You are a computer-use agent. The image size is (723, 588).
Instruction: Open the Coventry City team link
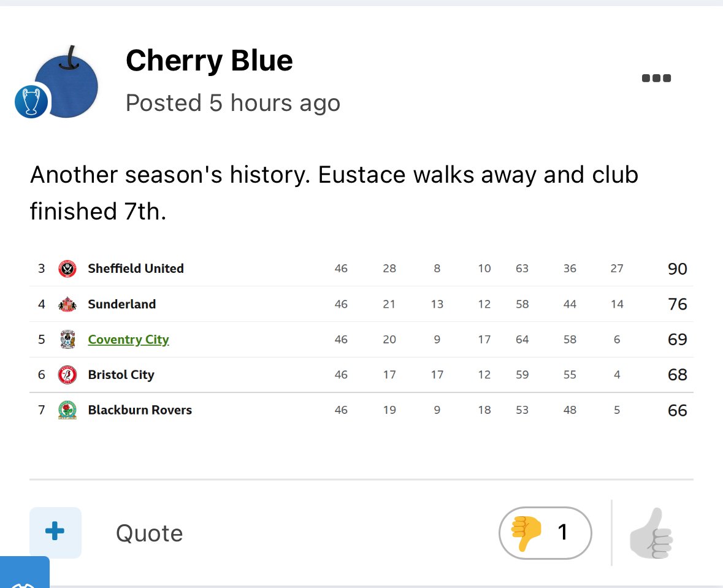(128, 340)
